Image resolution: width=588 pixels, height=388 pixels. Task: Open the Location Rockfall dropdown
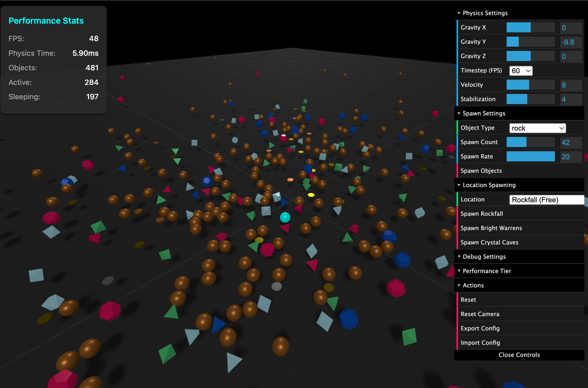coord(546,200)
